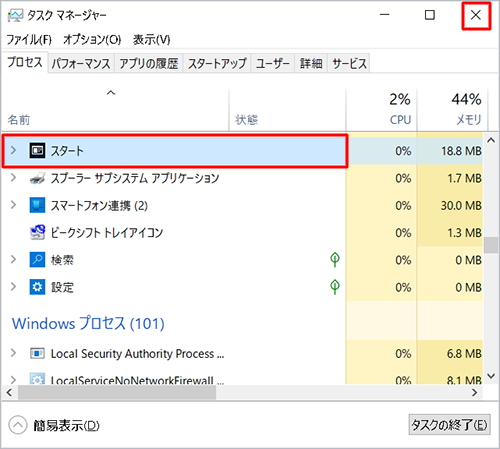Switch to the パフォーマンス tab

click(81, 63)
